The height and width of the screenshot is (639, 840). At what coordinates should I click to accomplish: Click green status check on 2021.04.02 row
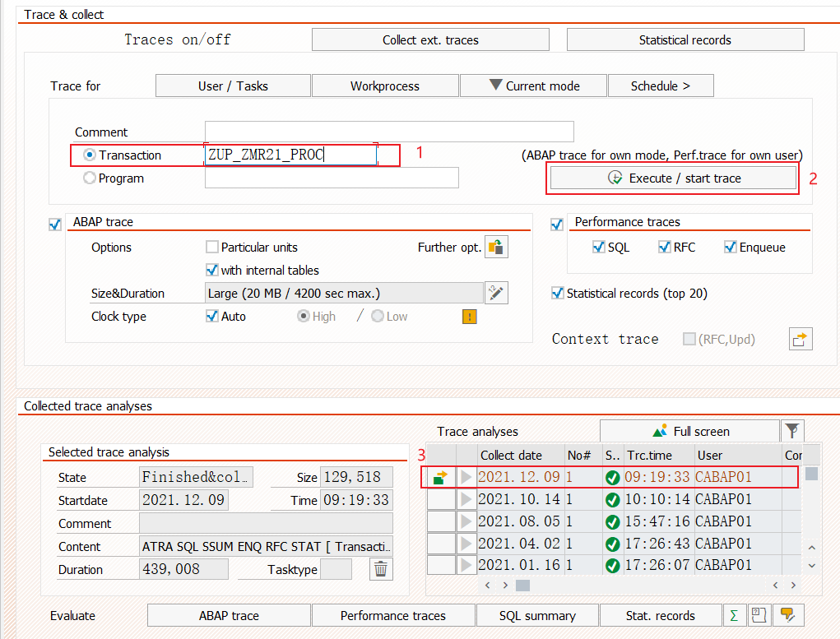point(612,544)
